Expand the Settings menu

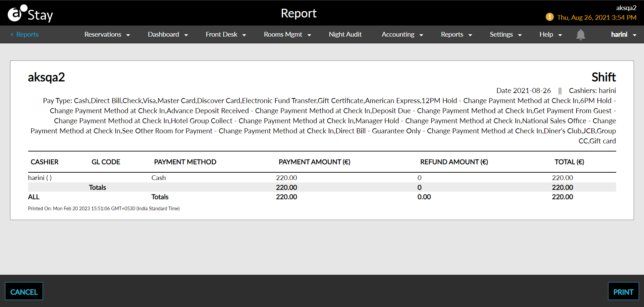[x=505, y=35]
